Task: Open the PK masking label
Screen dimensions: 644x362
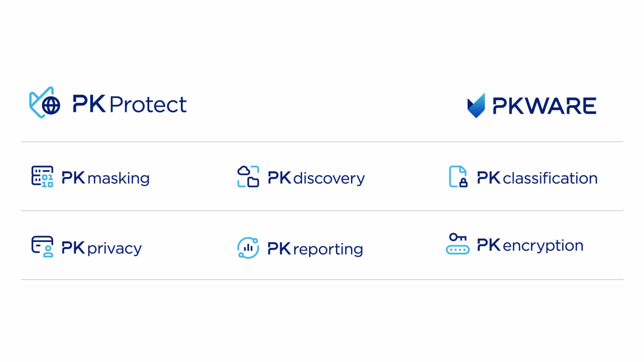Action: 106,178
